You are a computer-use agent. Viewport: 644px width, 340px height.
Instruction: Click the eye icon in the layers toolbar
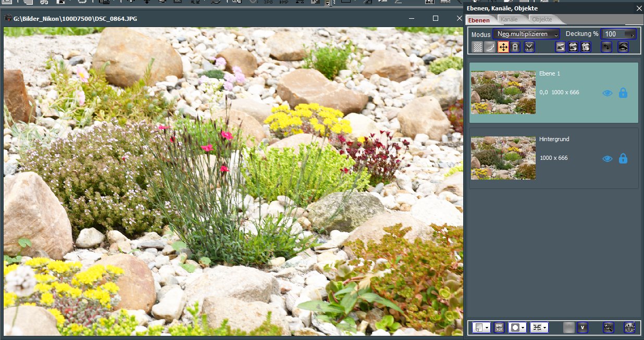coord(623,47)
